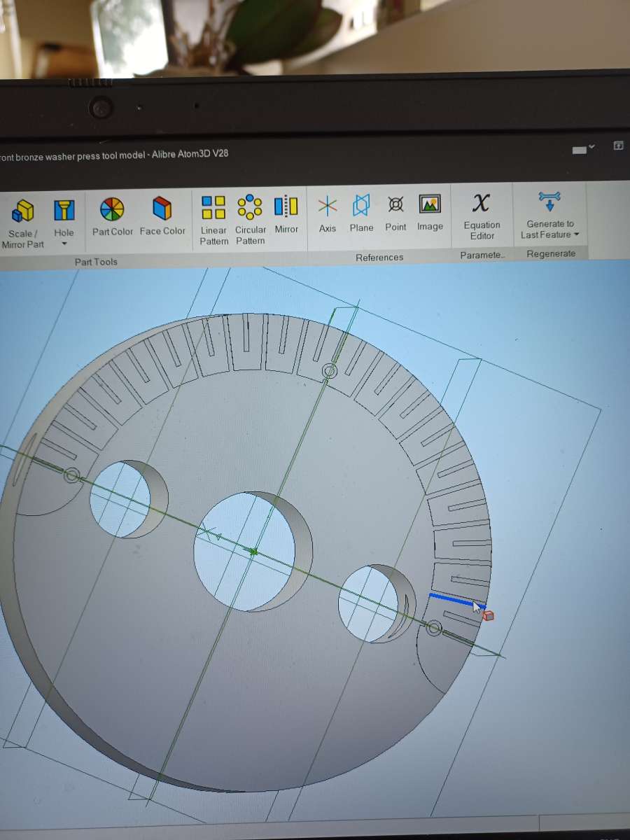The width and height of the screenshot is (630, 840).
Task: Select the Hole tool icon
Action: (64, 210)
